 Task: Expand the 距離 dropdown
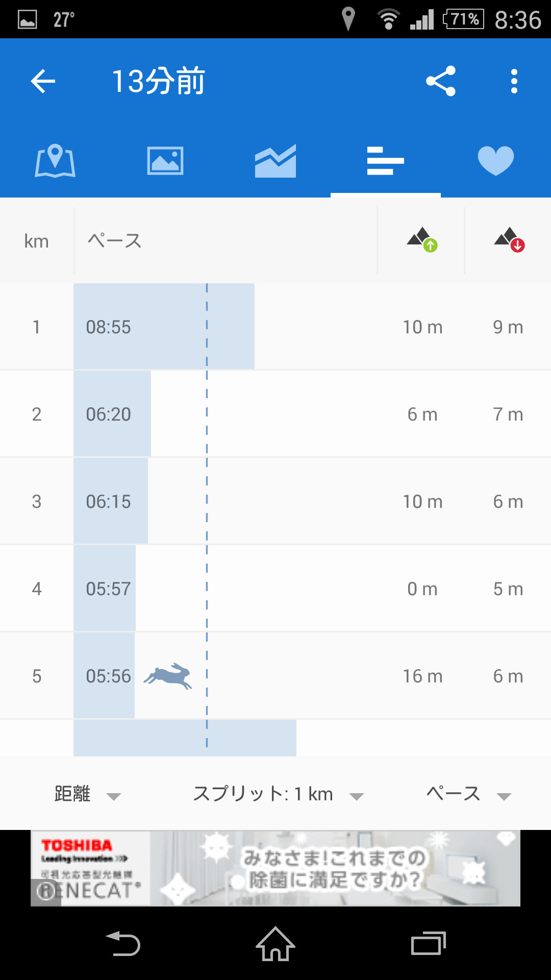tap(87, 794)
